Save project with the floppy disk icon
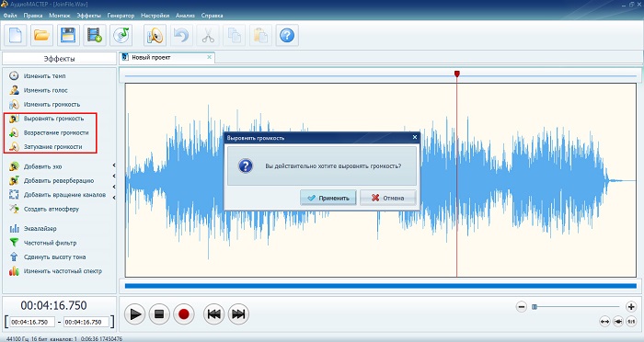This screenshot has width=644, height=342. tap(68, 35)
